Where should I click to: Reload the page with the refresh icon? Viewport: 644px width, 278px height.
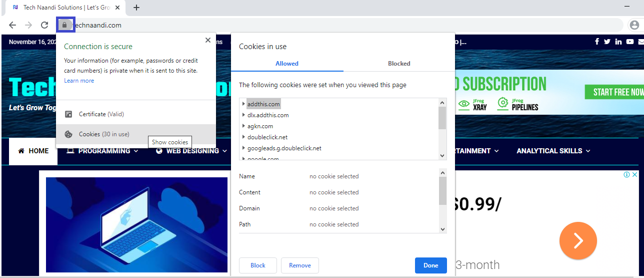pos(44,25)
